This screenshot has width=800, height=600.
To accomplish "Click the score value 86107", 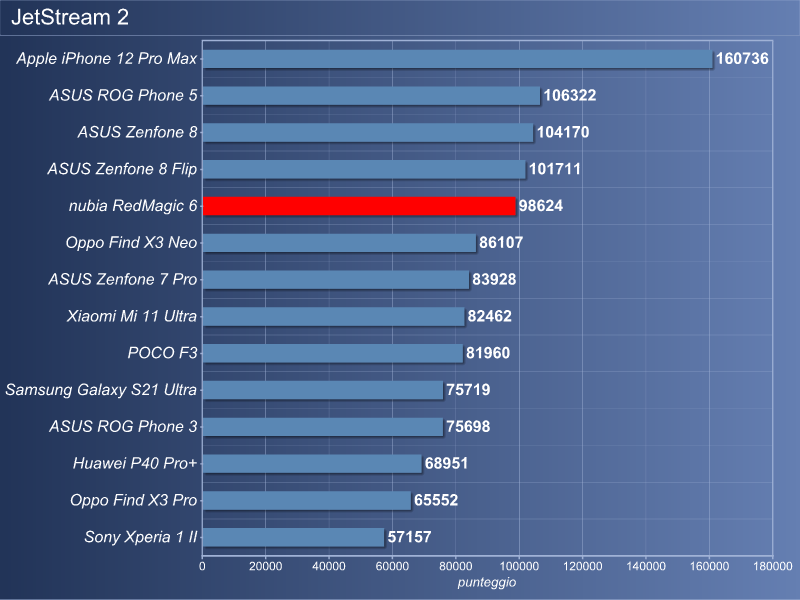I will coord(501,242).
